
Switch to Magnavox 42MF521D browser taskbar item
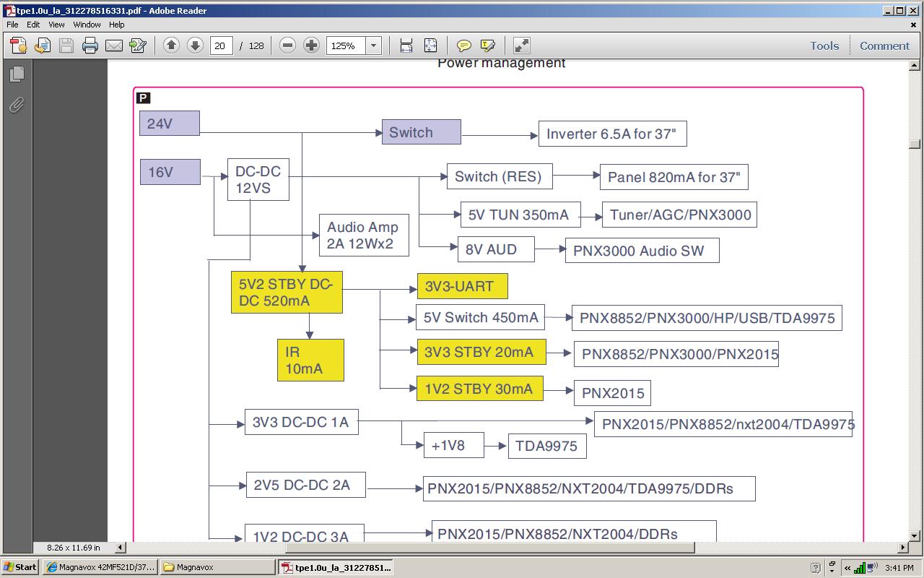pos(100,567)
